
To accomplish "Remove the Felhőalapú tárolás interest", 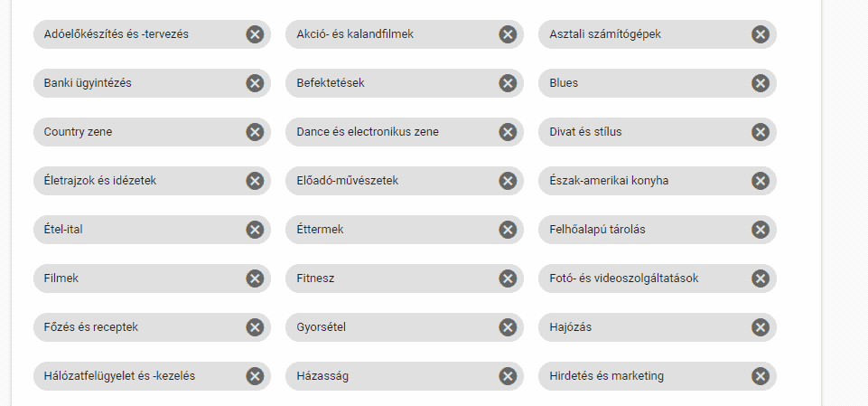I will click(x=761, y=230).
